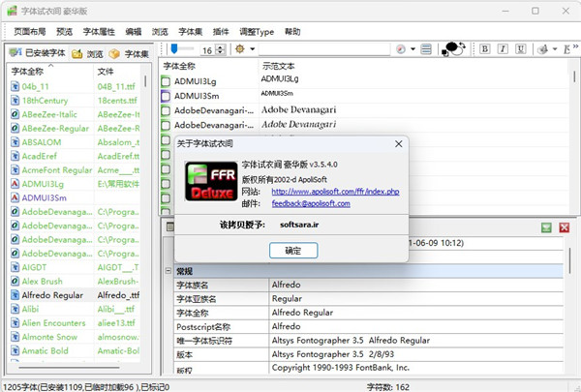Screen dimensions: 581x392
Task: Open dropdown arrow next to gear-wheel icon
Action: [253, 49]
